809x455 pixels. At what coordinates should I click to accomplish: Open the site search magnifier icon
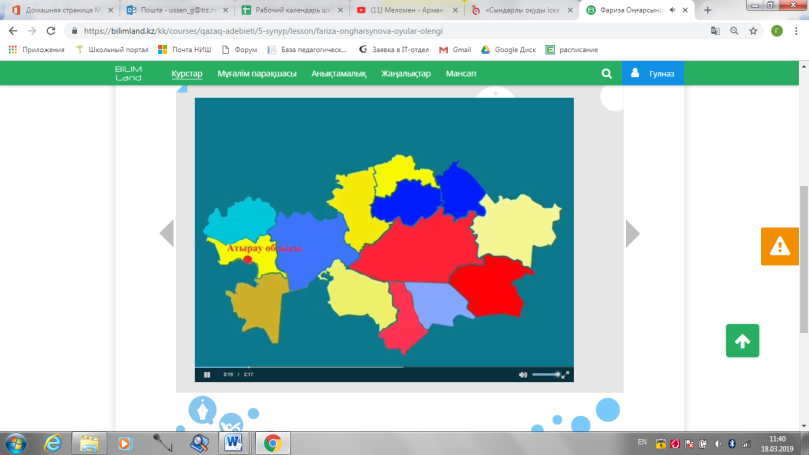(x=607, y=74)
